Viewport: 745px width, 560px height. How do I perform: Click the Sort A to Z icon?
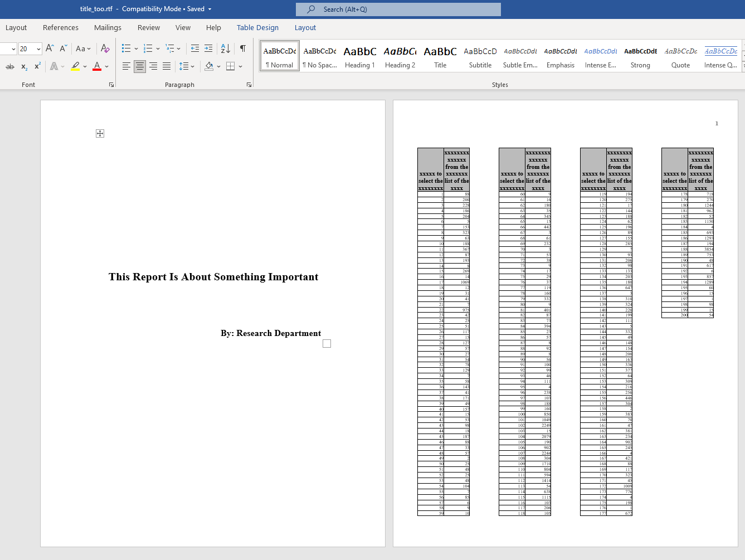225,48
